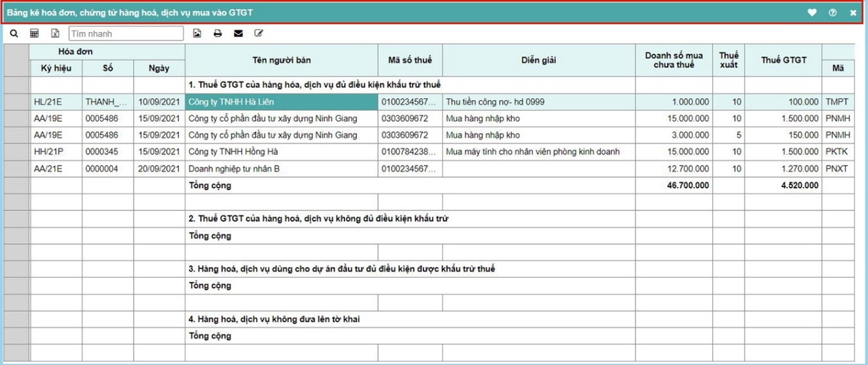The image size is (868, 365).
Task: Select the 'Công ty TNHH Hà Liên' cell
Action: [x=281, y=102]
